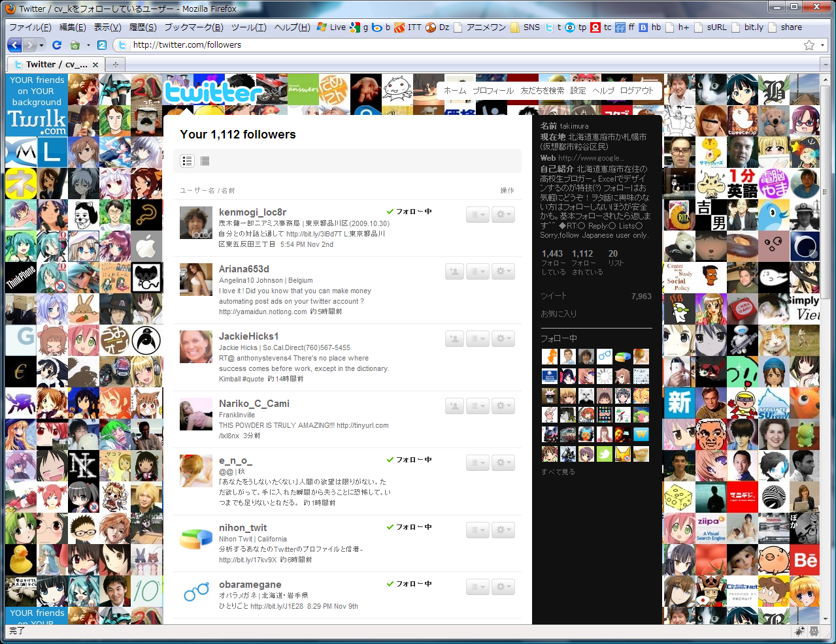Open the 1,443 フォローしている count

[x=553, y=262]
